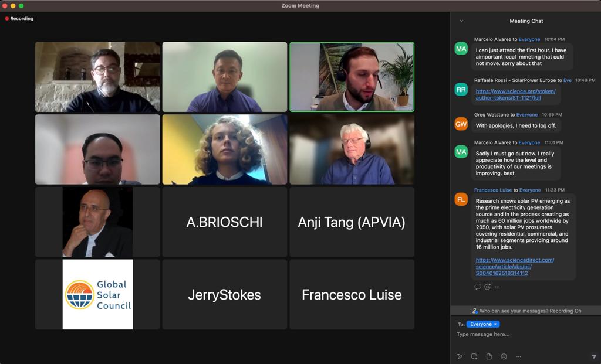
Task: Click the Raffaele Rossi RR avatar
Action: click(x=461, y=89)
